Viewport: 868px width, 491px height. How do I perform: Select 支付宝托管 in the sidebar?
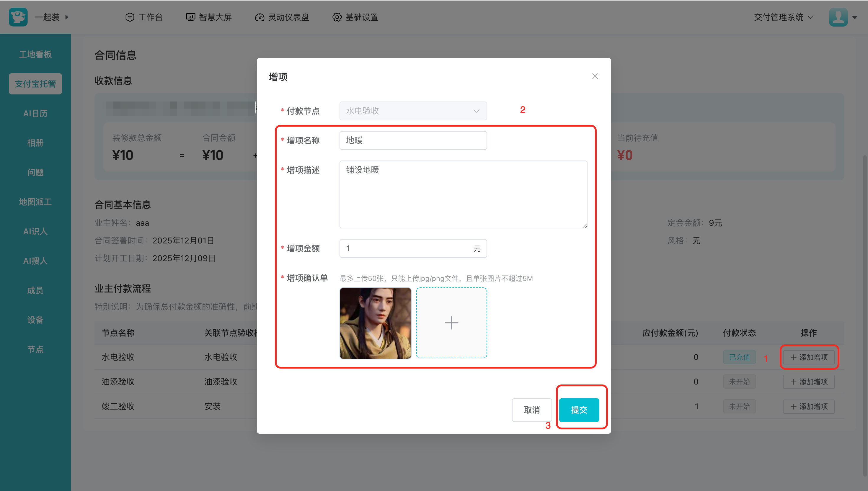[x=35, y=84]
